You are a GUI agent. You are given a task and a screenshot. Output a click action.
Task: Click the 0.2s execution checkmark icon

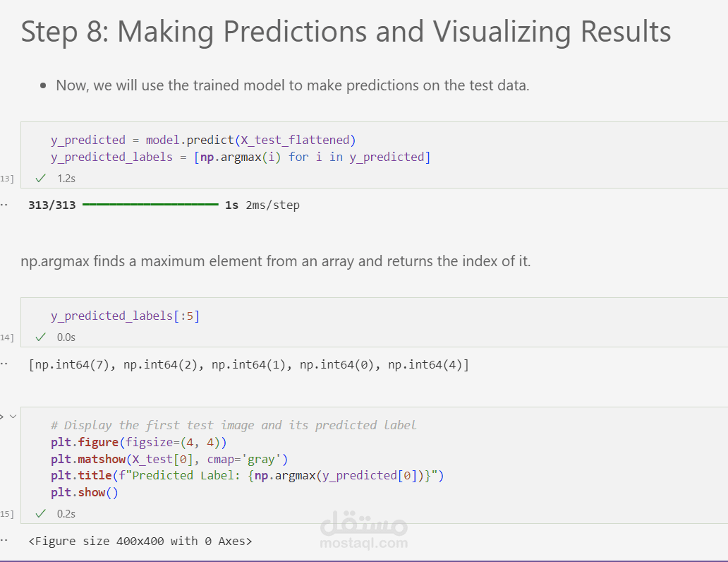40,513
